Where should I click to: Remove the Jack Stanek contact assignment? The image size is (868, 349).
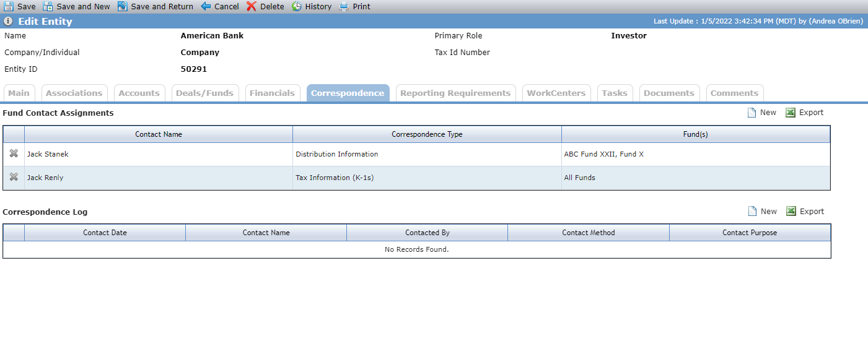point(14,153)
